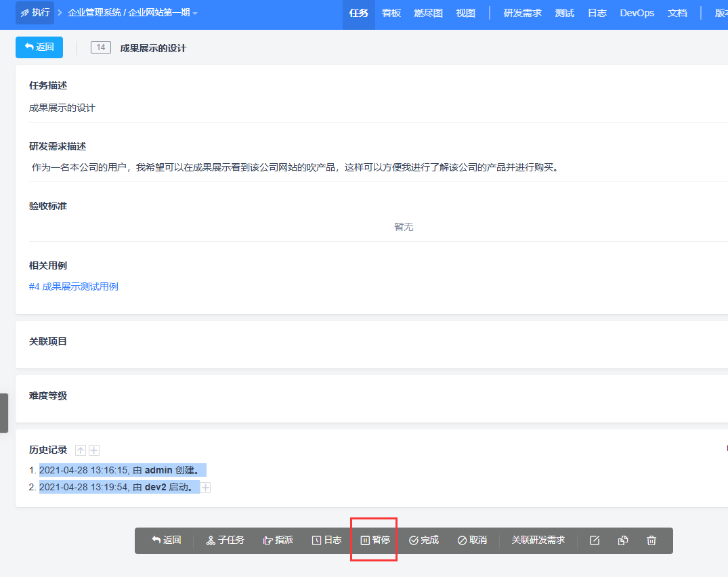Open 子任务 to create subtask
Viewport: 728px width, 577px height.
click(x=226, y=540)
